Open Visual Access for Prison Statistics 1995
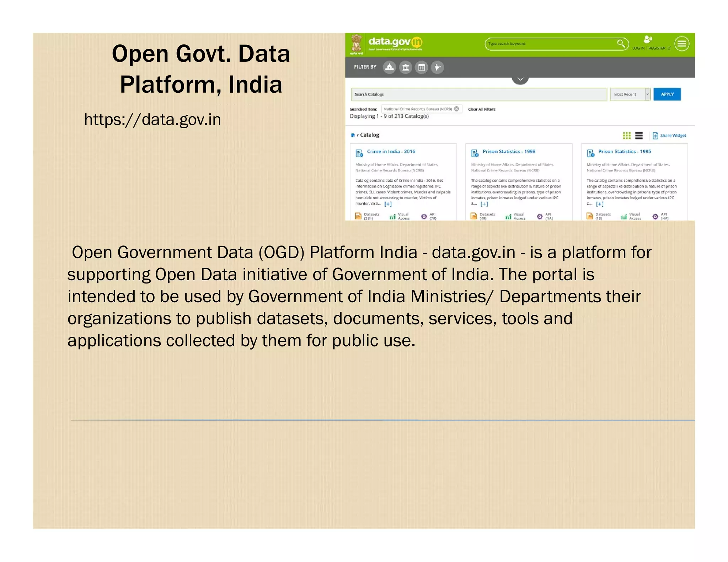728x562 pixels. pyautogui.click(x=631, y=216)
